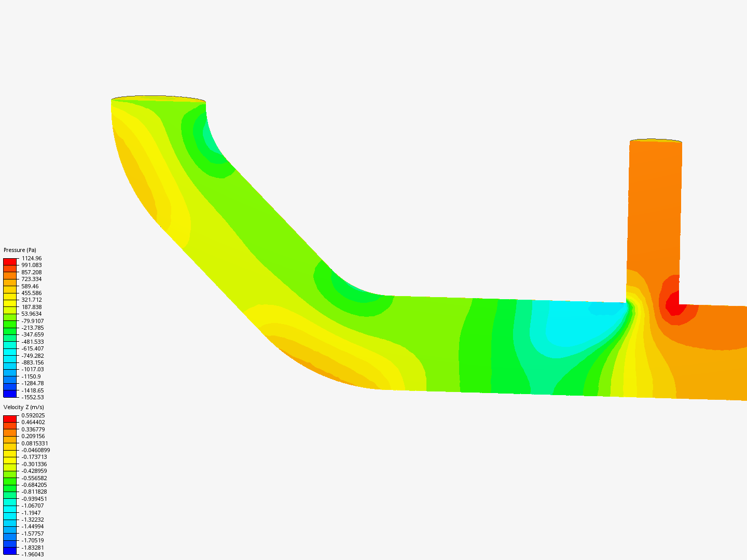Click the Pressure legend value 589.46
Viewport: 747px width, 560px height.
point(30,286)
